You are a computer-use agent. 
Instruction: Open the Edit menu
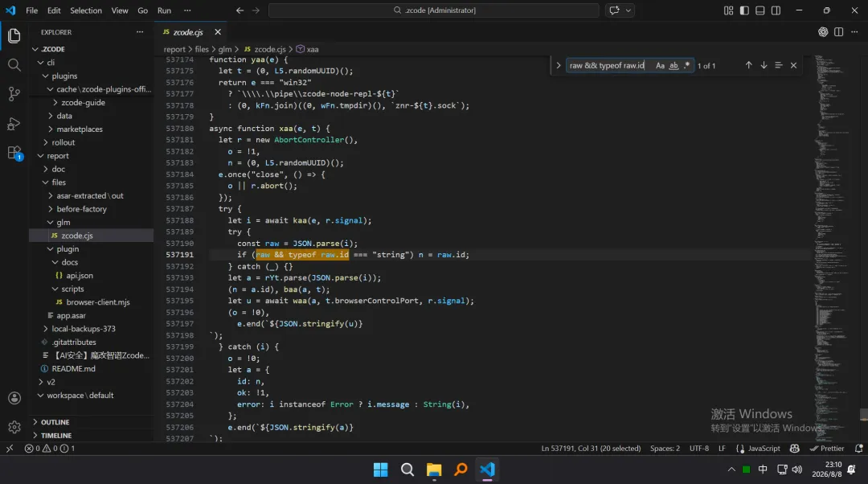point(54,10)
